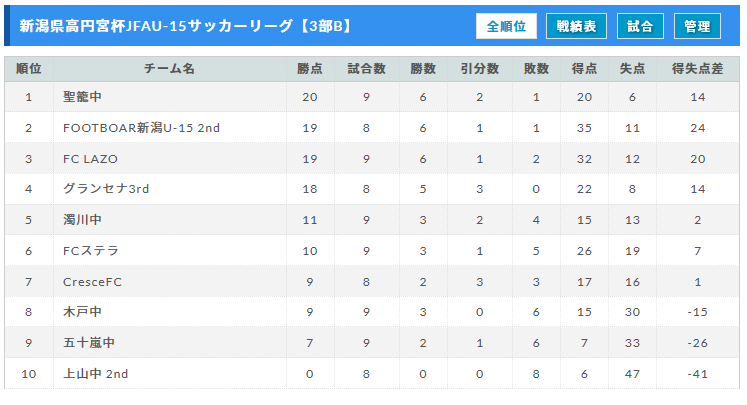
Task: Open team CresceFC
Action: [x=93, y=282]
